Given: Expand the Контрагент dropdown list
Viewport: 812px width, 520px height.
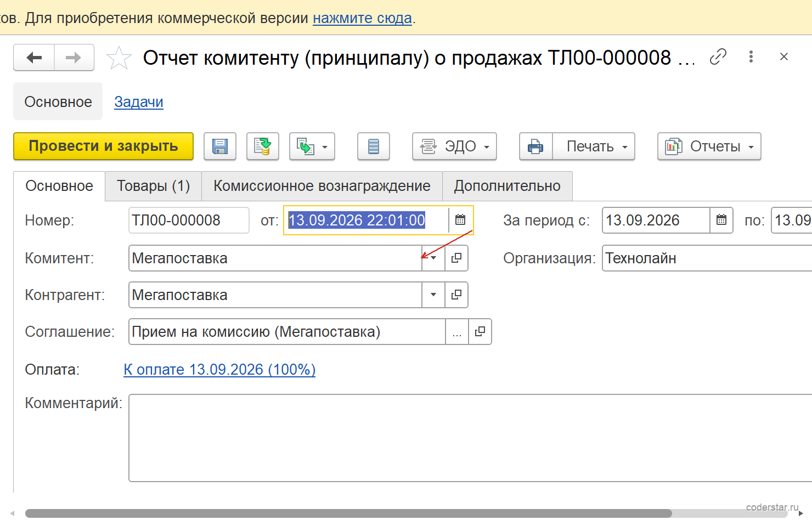Looking at the screenshot, I should (433, 295).
